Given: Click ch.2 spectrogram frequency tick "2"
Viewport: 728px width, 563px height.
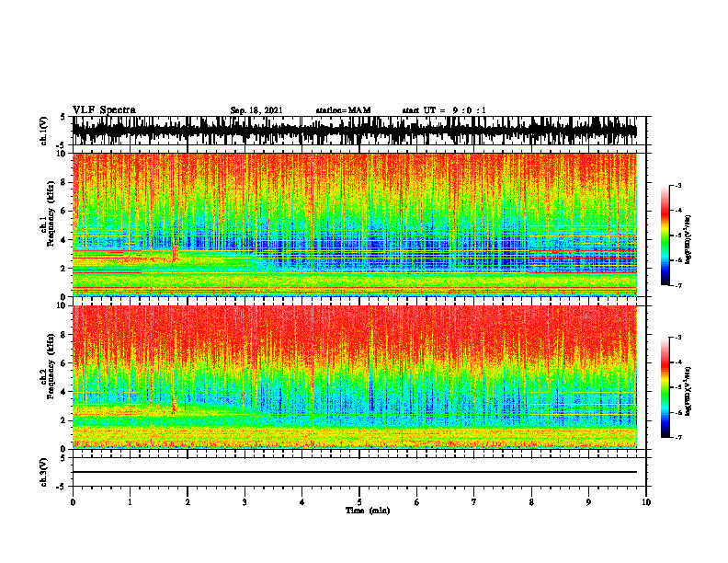Looking at the screenshot, I should click(x=65, y=420).
